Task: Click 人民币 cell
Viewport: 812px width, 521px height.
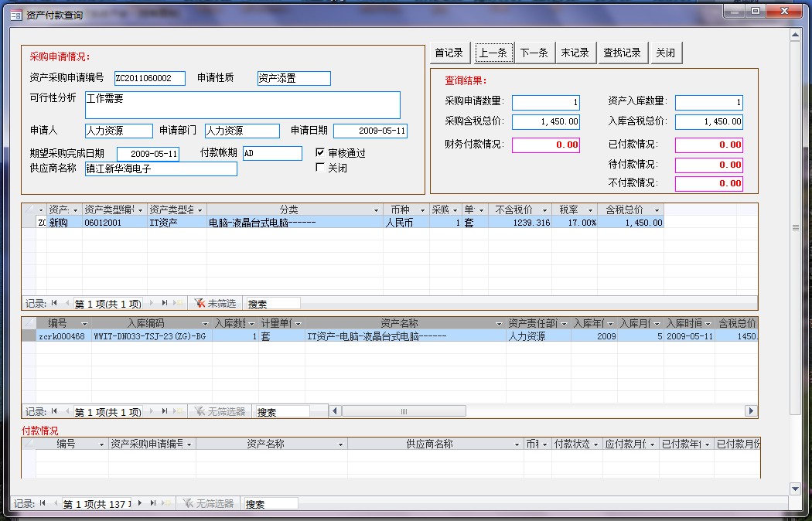Action: coord(406,223)
